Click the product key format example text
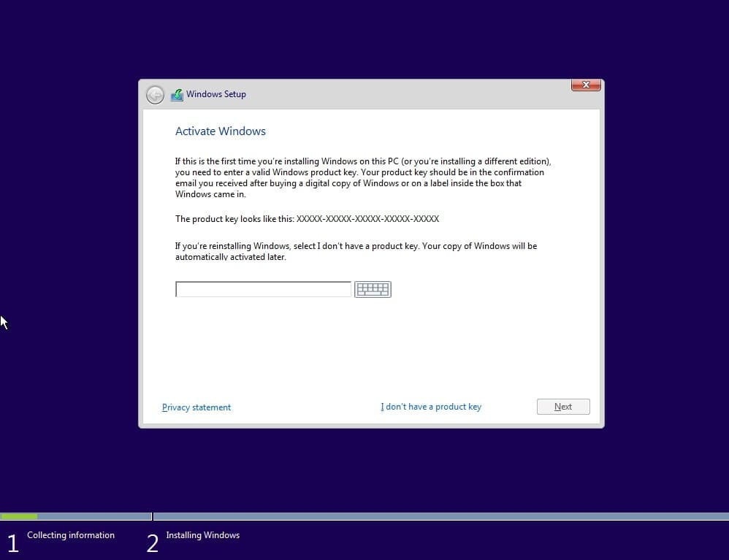The image size is (729, 560). point(307,219)
